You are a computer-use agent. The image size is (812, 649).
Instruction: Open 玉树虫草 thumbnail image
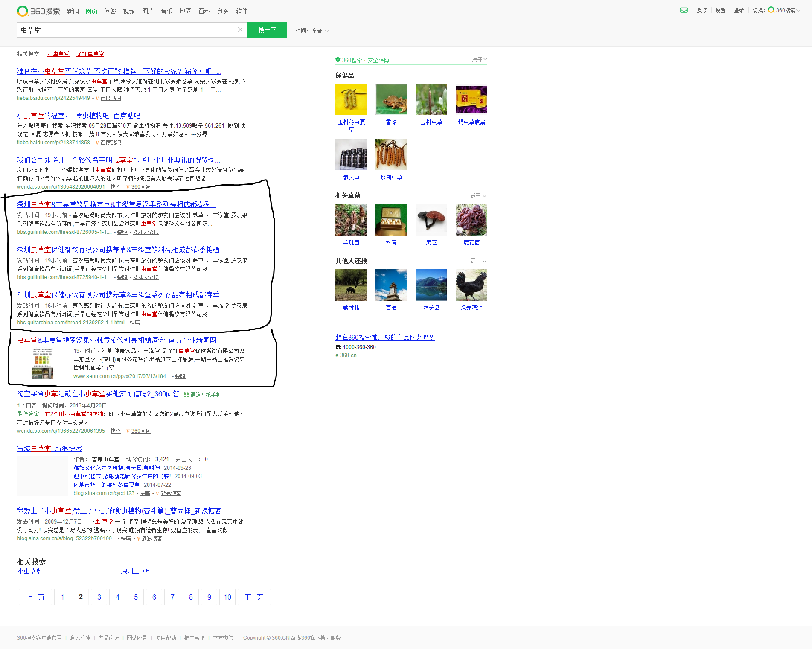431,99
